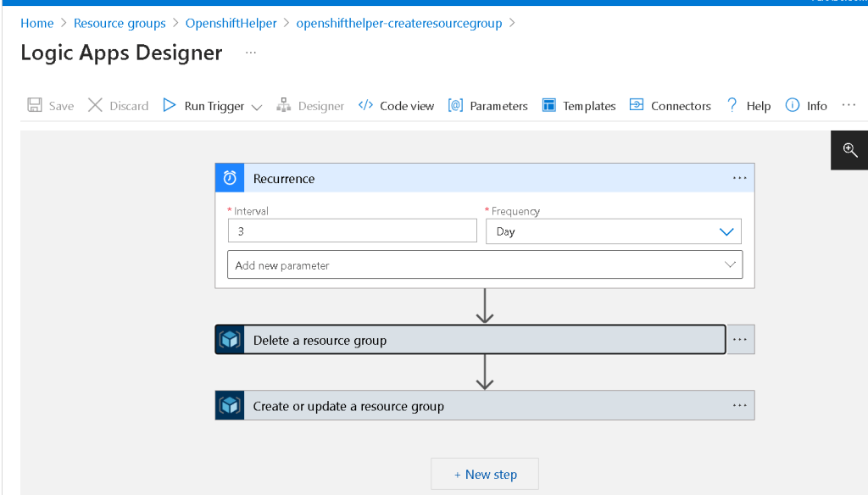
Task: Click the Info circle icon
Action: coord(793,104)
